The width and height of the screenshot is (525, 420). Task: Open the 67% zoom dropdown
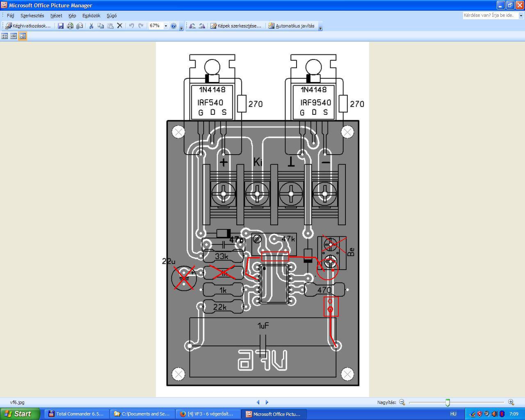point(166,26)
